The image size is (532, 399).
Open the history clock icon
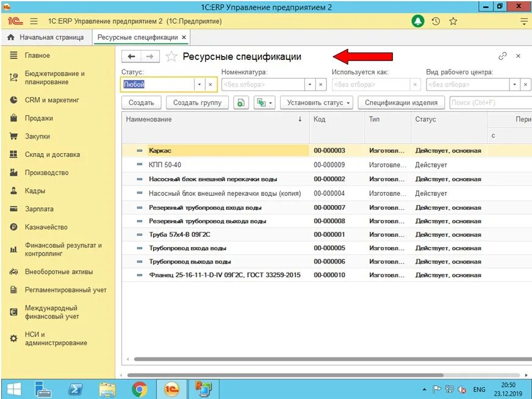436,21
